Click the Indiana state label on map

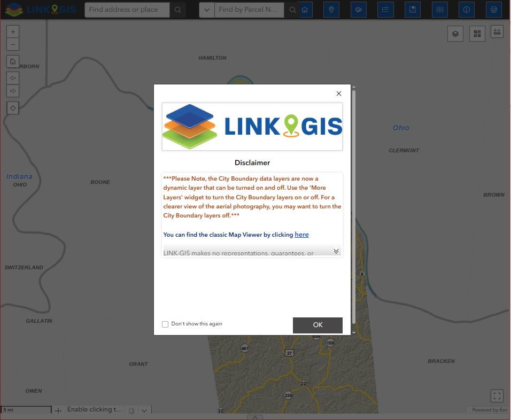click(x=19, y=176)
